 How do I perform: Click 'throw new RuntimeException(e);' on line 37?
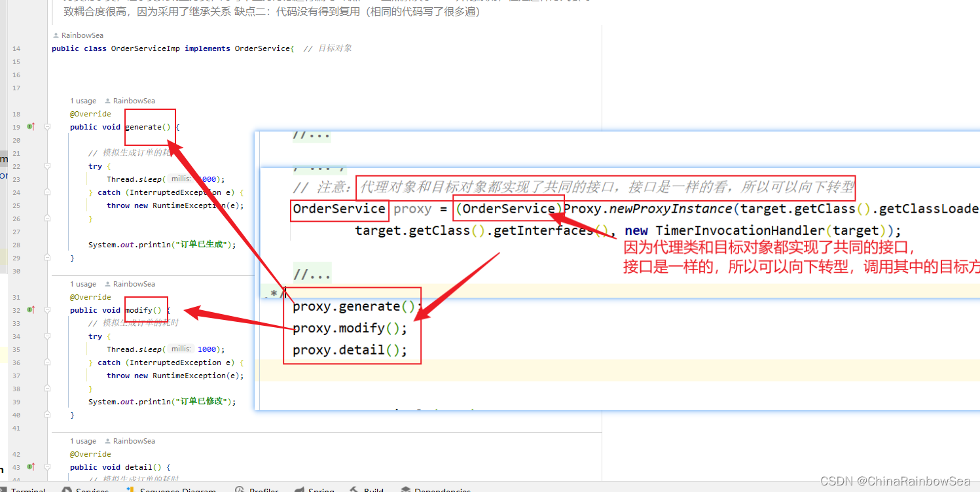point(175,376)
